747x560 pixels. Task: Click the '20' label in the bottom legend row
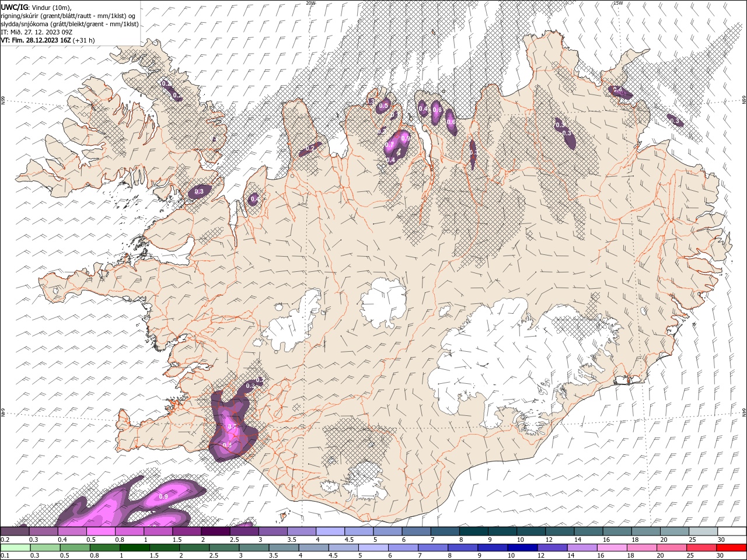coord(660,555)
